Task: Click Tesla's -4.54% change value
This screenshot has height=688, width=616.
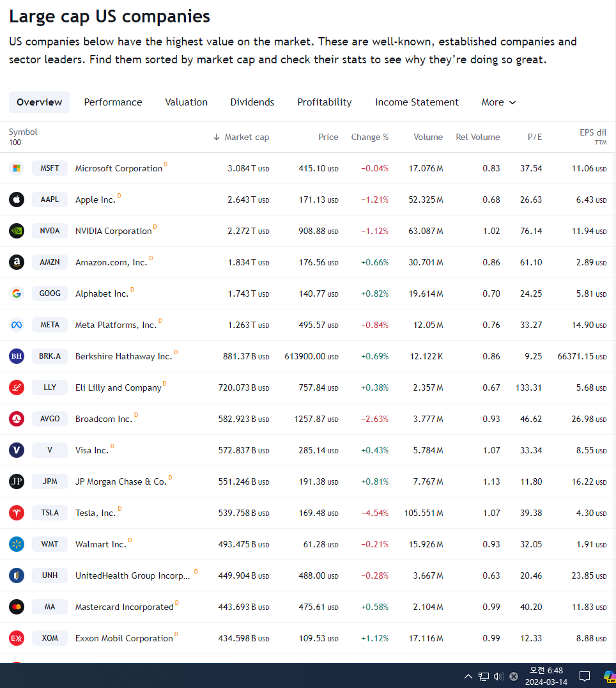Action: 375,513
